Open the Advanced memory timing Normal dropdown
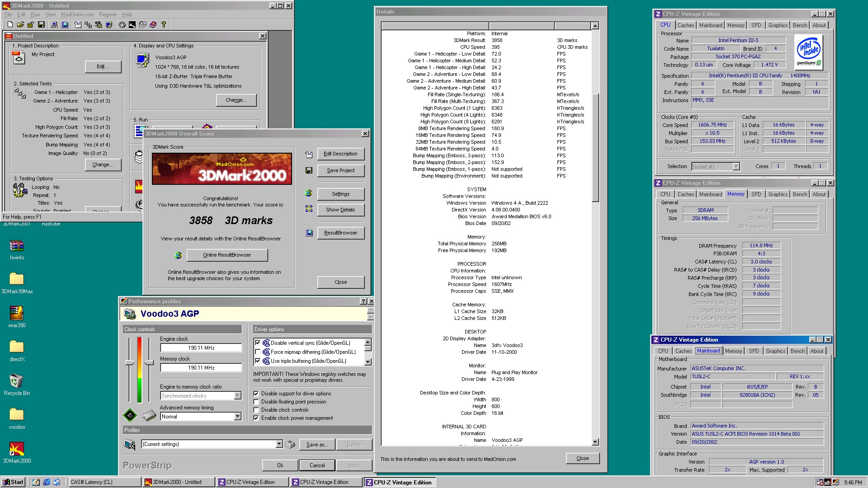Image resolution: width=868 pixels, height=488 pixels. pyautogui.click(x=238, y=417)
